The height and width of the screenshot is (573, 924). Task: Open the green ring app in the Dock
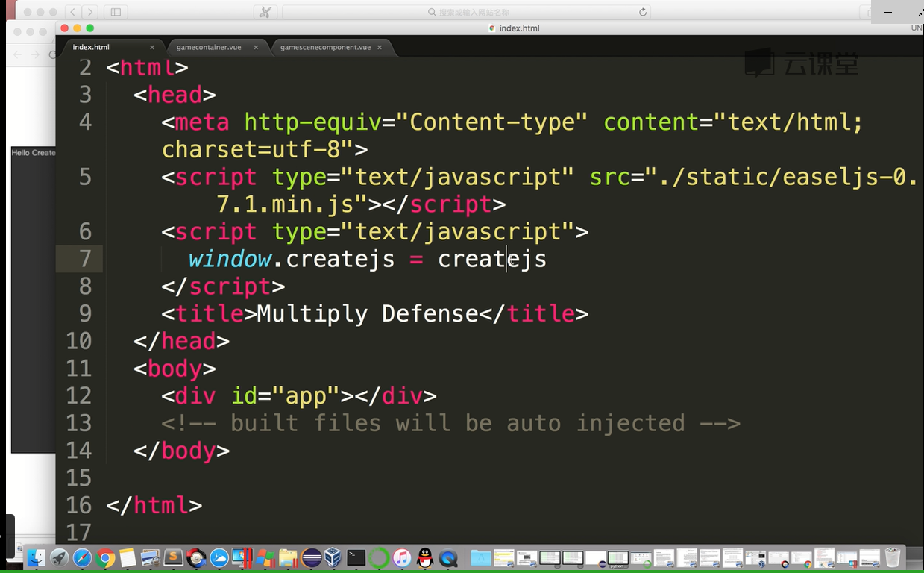pyautogui.click(x=379, y=557)
